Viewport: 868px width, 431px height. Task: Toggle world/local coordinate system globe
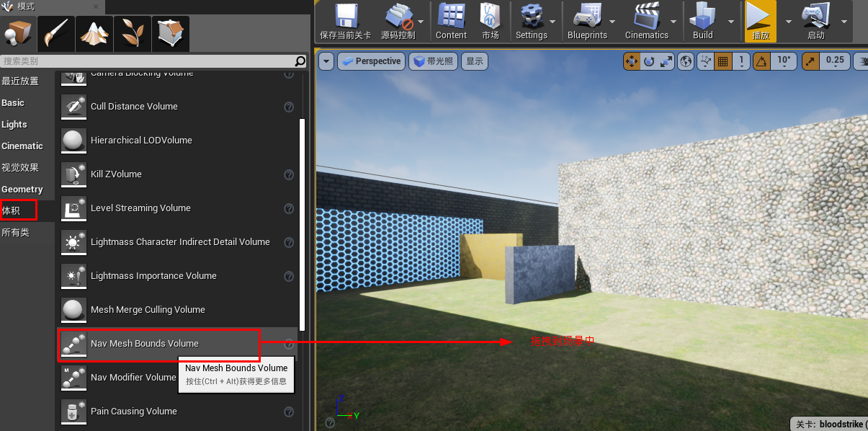[x=685, y=61]
